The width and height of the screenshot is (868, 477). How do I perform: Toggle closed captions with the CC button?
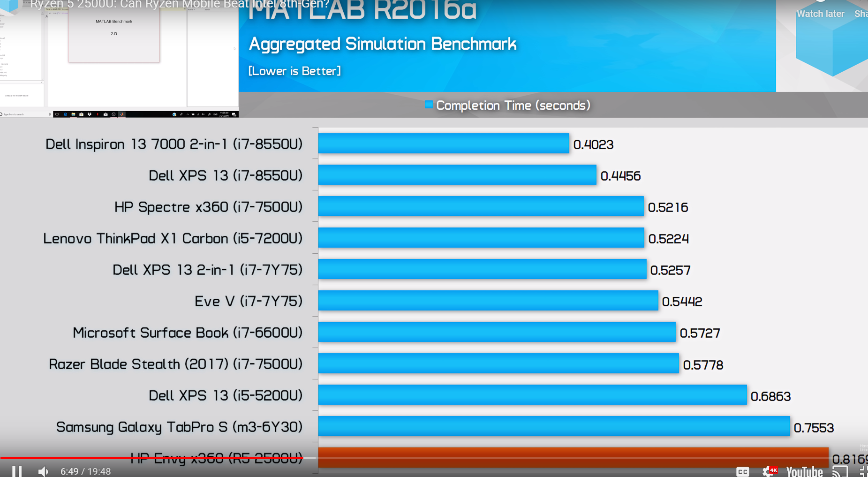[x=742, y=471]
